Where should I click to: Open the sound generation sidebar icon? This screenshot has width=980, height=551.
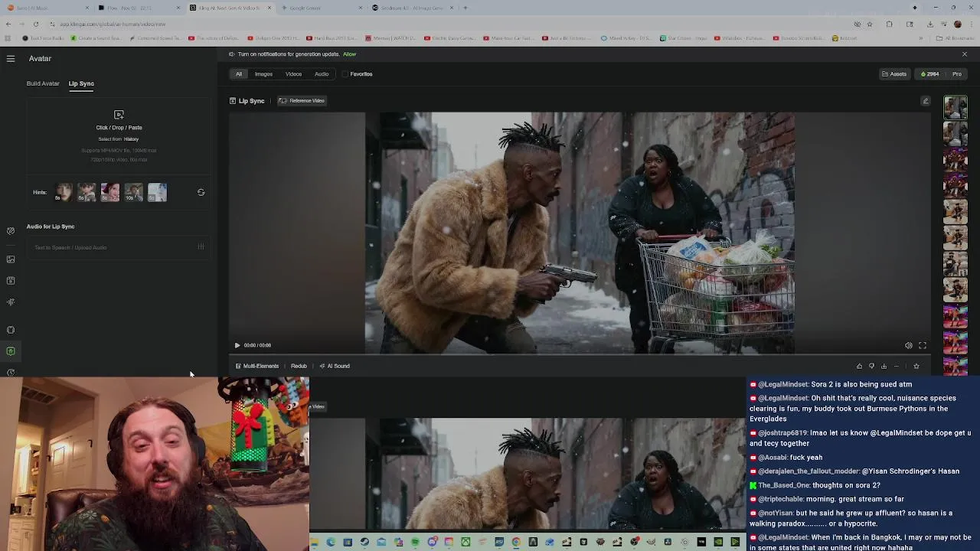(11, 302)
